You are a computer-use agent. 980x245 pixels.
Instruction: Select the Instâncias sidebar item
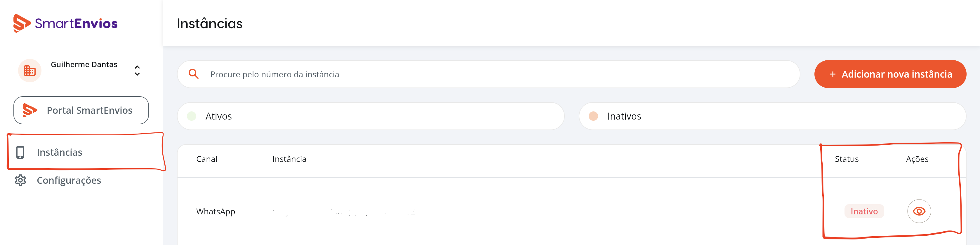(x=86, y=152)
